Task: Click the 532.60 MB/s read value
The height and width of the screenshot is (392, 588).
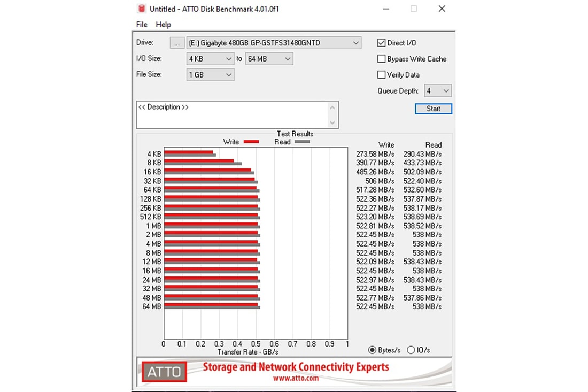Action: tap(422, 190)
